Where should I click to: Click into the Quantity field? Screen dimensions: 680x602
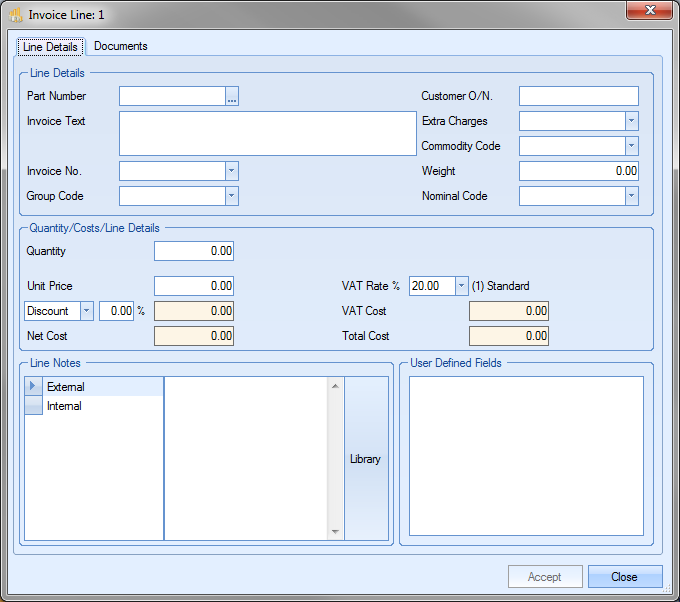click(x=194, y=251)
